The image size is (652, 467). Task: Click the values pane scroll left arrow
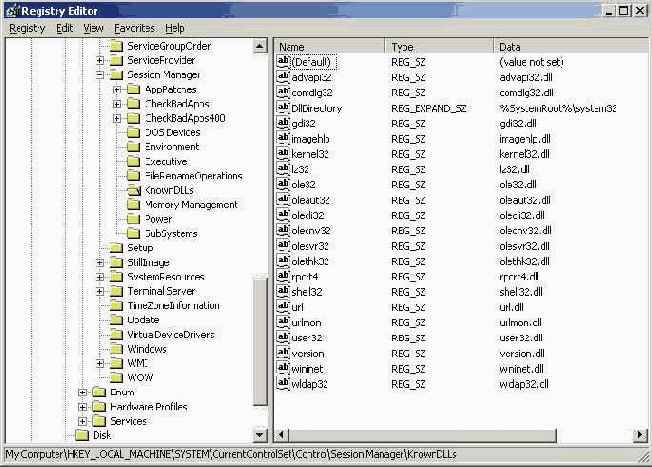[x=281, y=435]
